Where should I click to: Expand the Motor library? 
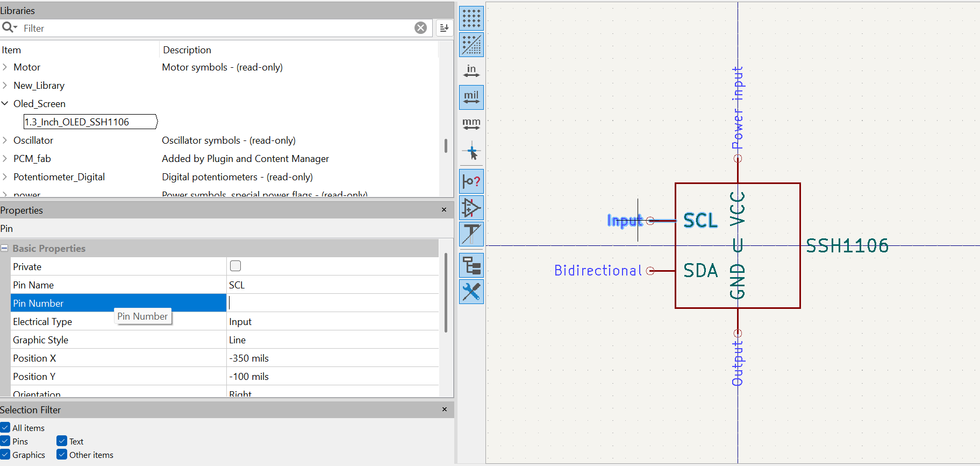(5, 67)
